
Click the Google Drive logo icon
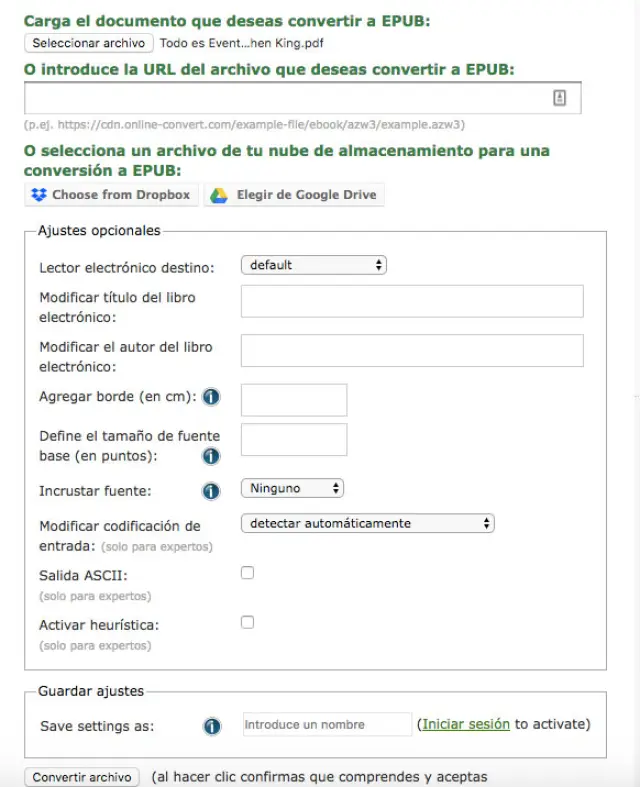click(218, 195)
